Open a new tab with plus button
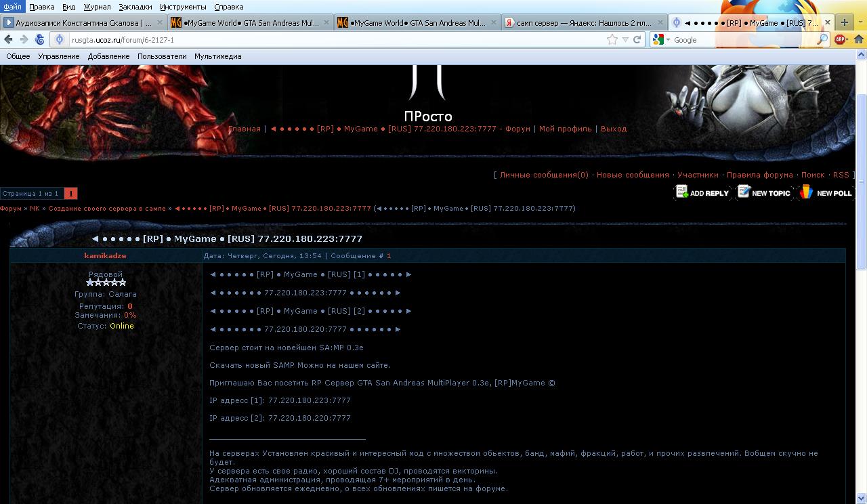Image resolution: width=867 pixels, height=504 pixels. [x=844, y=22]
